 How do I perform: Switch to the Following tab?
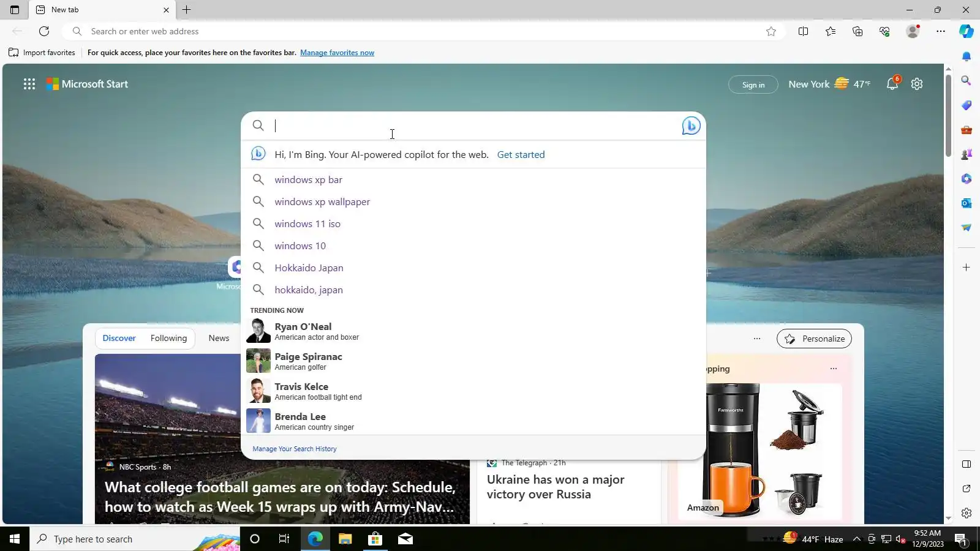tap(168, 338)
